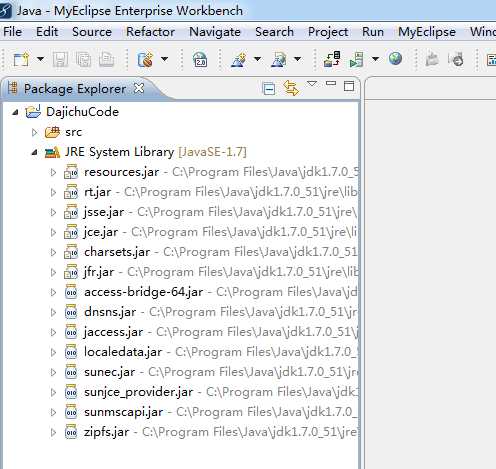Click the 2.0 globe toolbar icon
496x469 pixels.
200,60
